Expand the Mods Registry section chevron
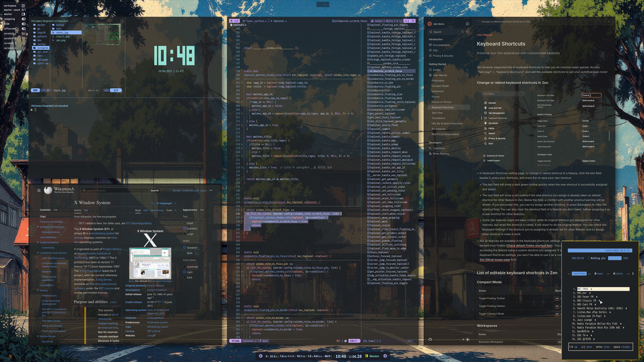The image size is (644, 362). pos(467,154)
